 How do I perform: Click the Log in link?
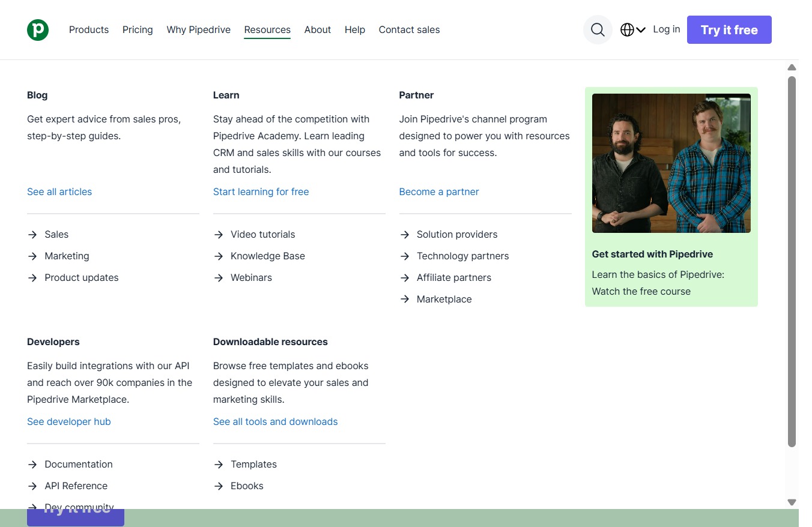pos(667,29)
